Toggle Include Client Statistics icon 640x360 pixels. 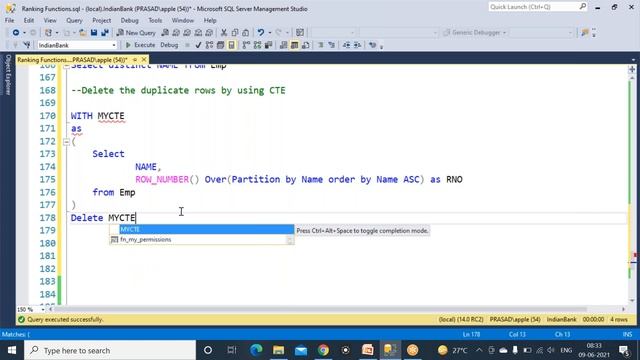pos(268,45)
